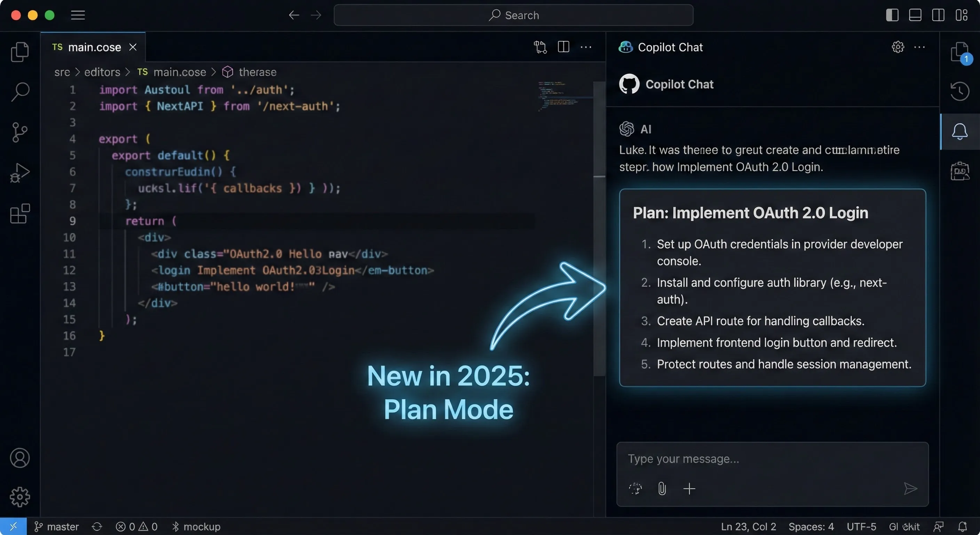Open notifications via the bell icon
980x535 pixels.
tap(960, 131)
